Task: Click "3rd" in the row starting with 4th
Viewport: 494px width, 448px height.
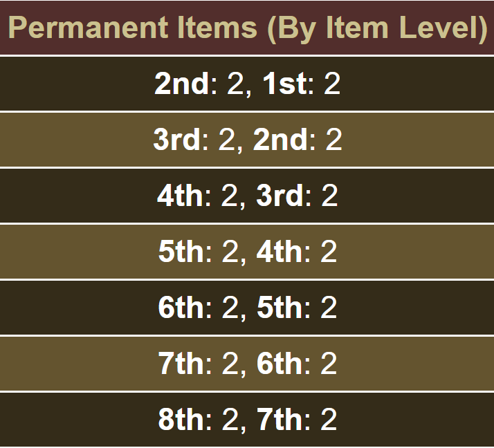Action: pyautogui.click(x=280, y=196)
